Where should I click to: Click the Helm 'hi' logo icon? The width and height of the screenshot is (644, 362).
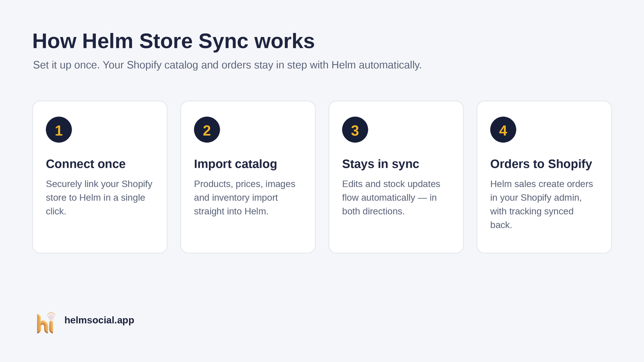46,323
